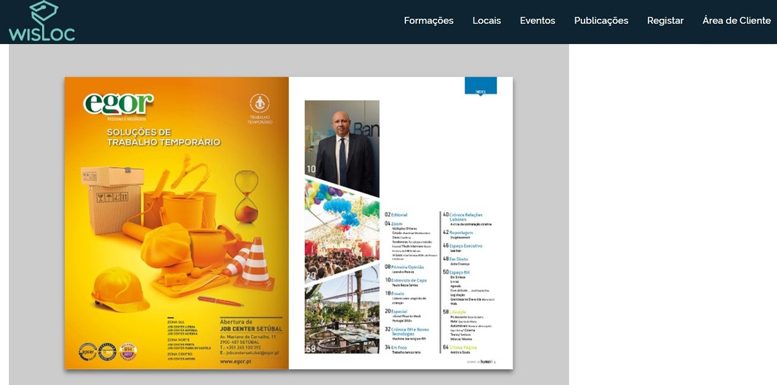Viewport: 777px width, 385px height.
Task: Click the first certification badge on the ad
Action: [88, 352]
